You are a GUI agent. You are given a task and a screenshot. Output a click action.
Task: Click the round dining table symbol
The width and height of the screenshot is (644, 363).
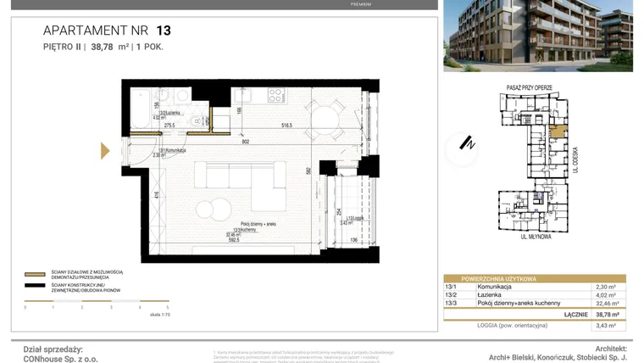pyautogui.click(x=325, y=120)
